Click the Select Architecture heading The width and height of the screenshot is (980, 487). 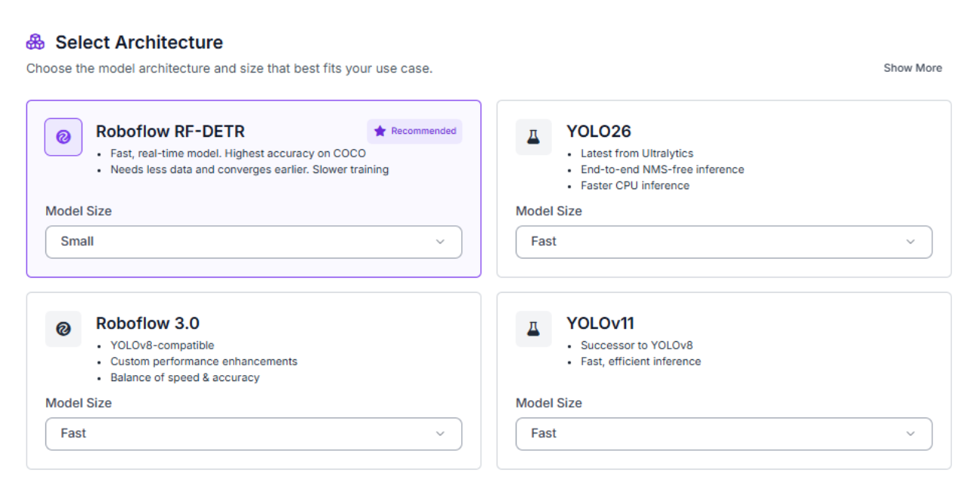click(x=139, y=42)
